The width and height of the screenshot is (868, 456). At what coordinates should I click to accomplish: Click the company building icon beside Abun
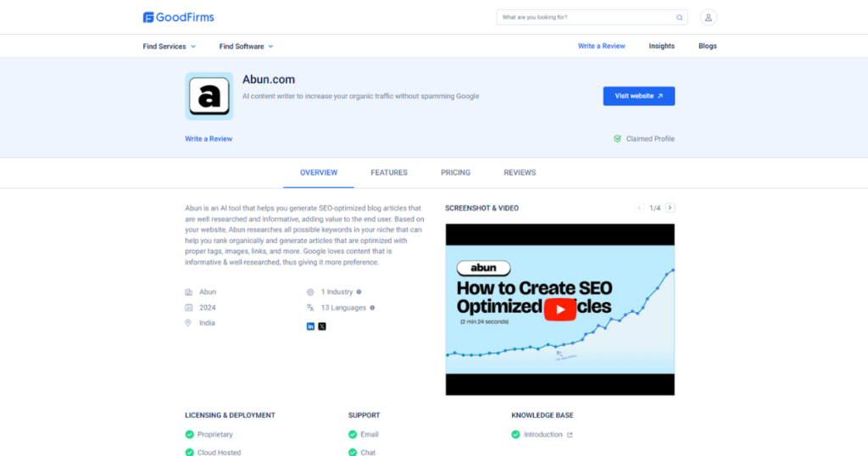[x=189, y=292]
